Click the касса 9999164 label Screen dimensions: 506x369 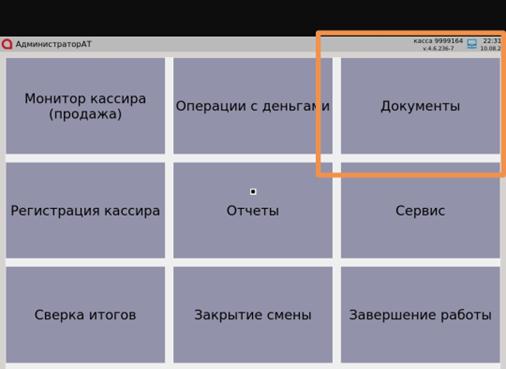click(438, 41)
